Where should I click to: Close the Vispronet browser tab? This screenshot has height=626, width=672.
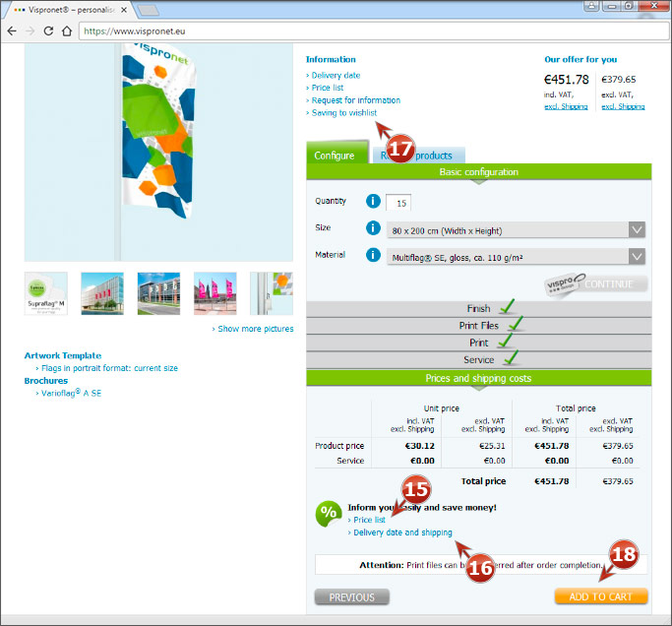124,10
